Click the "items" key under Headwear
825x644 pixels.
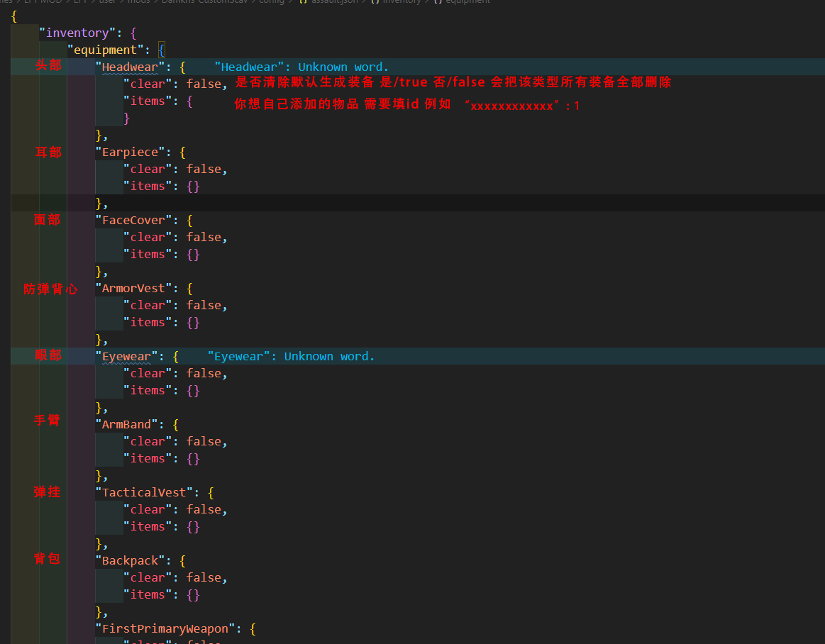tap(148, 101)
